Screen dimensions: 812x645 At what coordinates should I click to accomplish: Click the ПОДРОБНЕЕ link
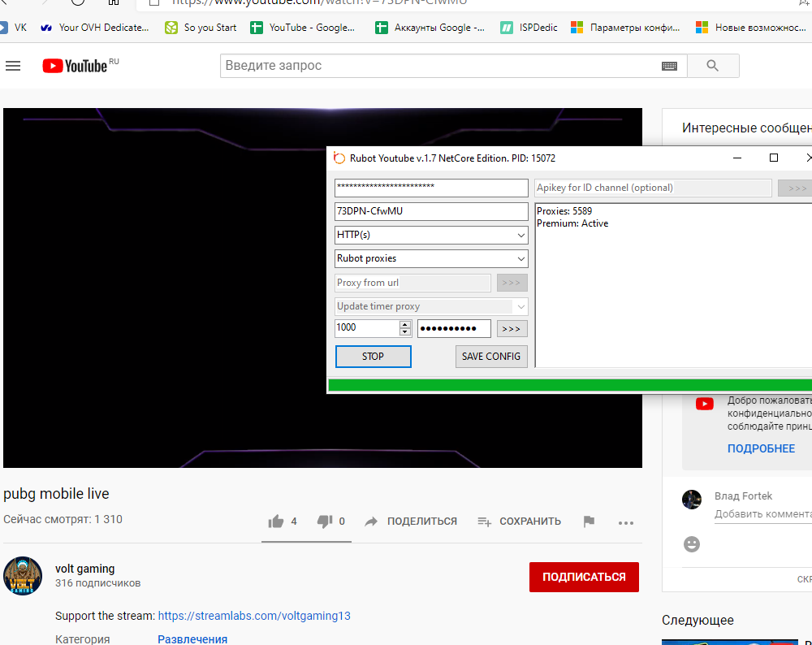(x=761, y=448)
